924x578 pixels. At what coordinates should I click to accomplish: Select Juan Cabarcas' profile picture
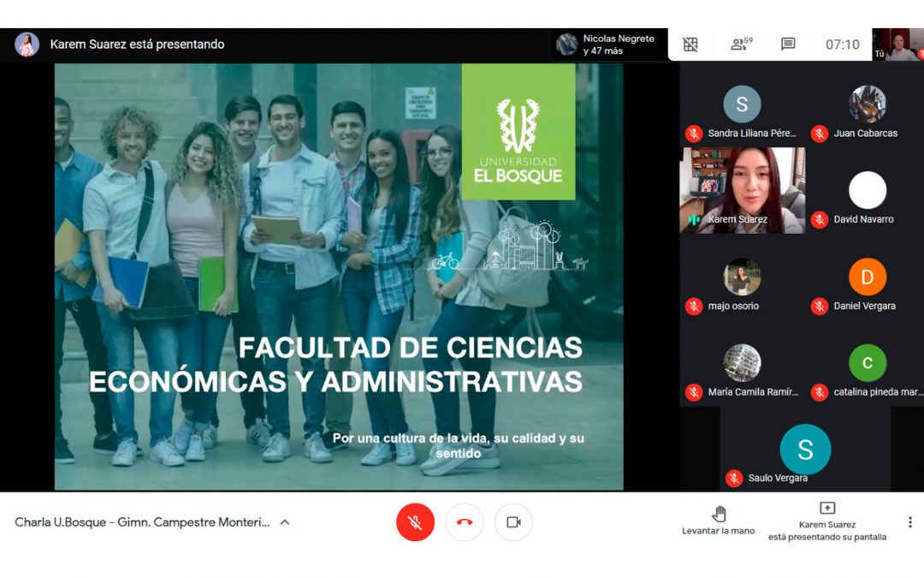point(868,104)
